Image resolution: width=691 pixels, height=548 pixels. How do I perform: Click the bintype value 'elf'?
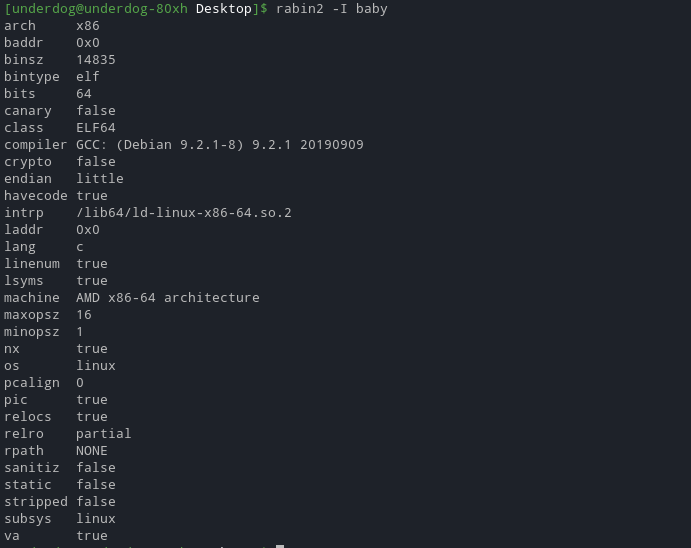[x=88, y=77]
